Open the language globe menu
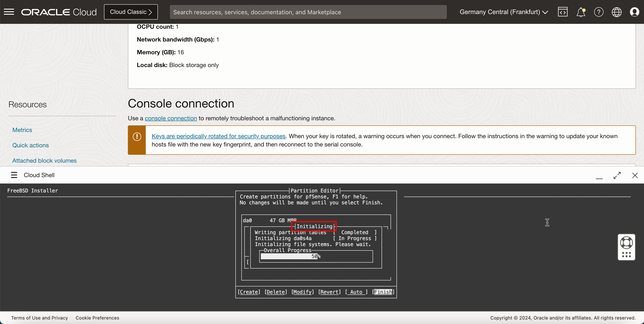Viewport: 644px width, 324px height. pyautogui.click(x=617, y=12)
